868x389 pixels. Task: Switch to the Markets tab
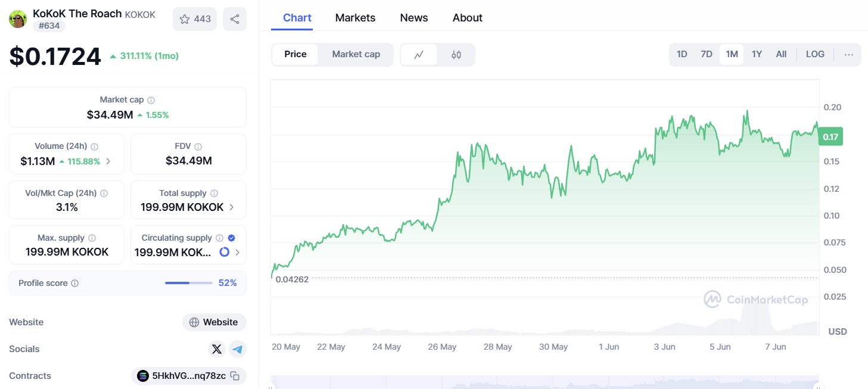[x=356, y=18]
